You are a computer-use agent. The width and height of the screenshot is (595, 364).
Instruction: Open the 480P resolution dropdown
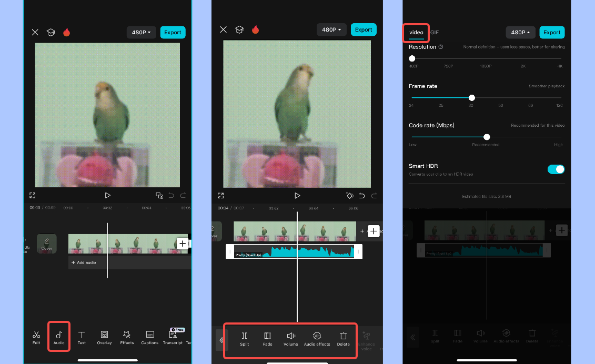pyautogui.click(x=141, y=32)
